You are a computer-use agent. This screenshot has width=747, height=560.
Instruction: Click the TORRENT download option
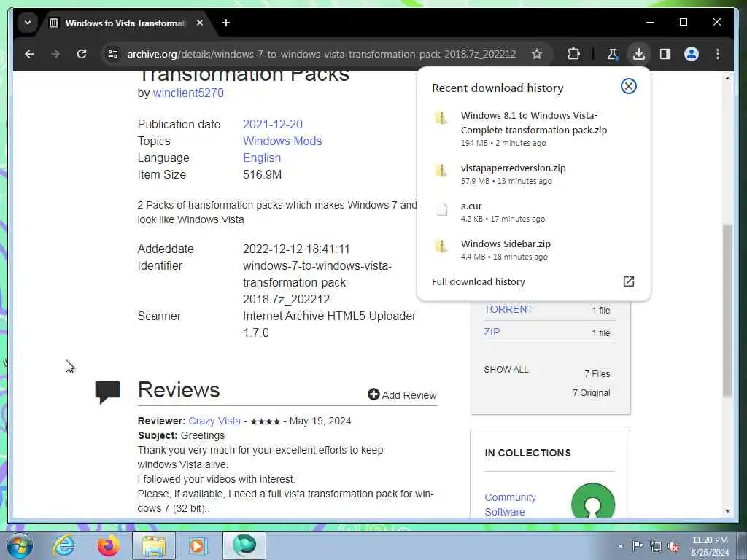point(508,309)
